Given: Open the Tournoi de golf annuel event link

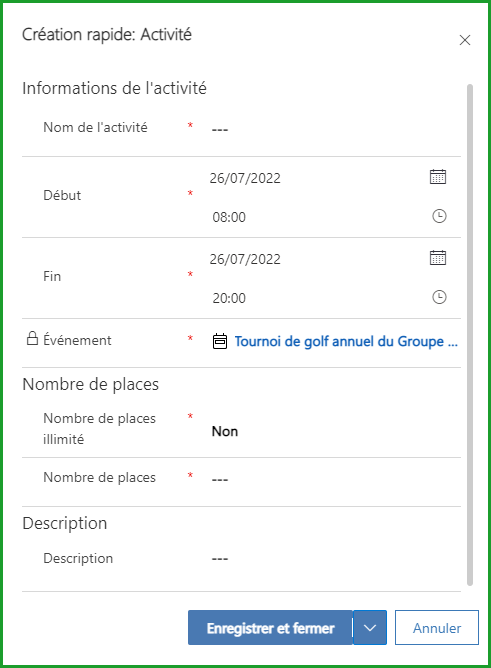Looking at the screenshot, I should pos(346,342).
